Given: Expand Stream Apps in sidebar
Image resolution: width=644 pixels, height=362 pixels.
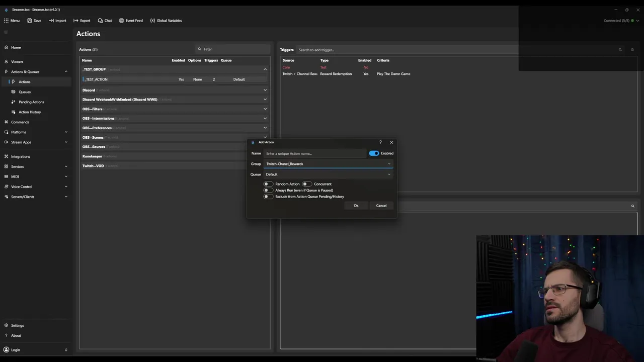Looking at the screenshot, I should tap(66, 142).
